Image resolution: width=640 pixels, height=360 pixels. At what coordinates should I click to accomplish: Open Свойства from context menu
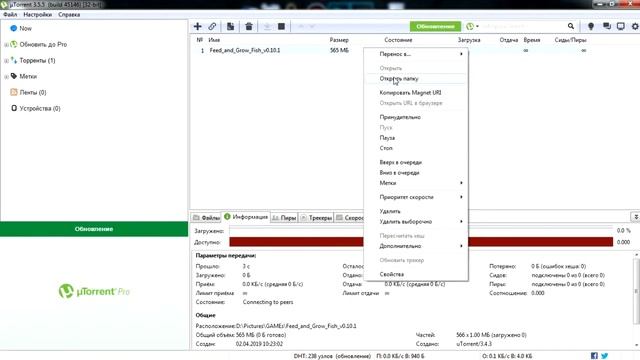416,274
